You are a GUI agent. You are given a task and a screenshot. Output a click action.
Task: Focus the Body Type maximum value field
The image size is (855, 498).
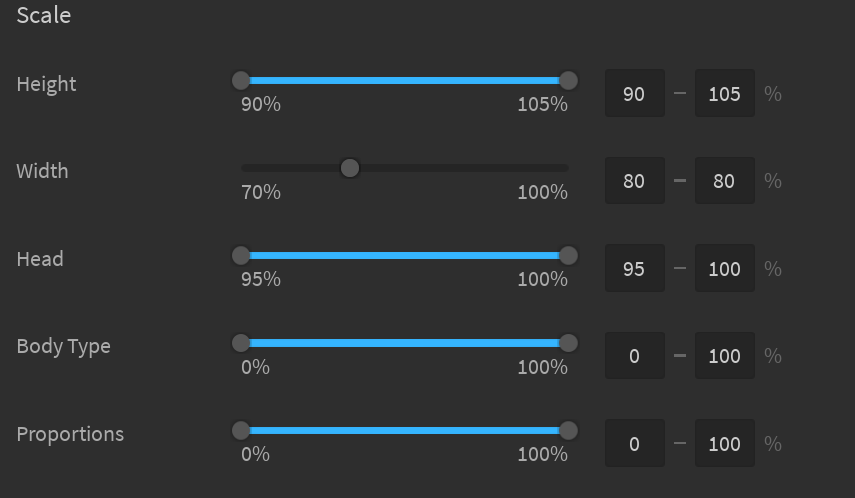pos(724,356)
